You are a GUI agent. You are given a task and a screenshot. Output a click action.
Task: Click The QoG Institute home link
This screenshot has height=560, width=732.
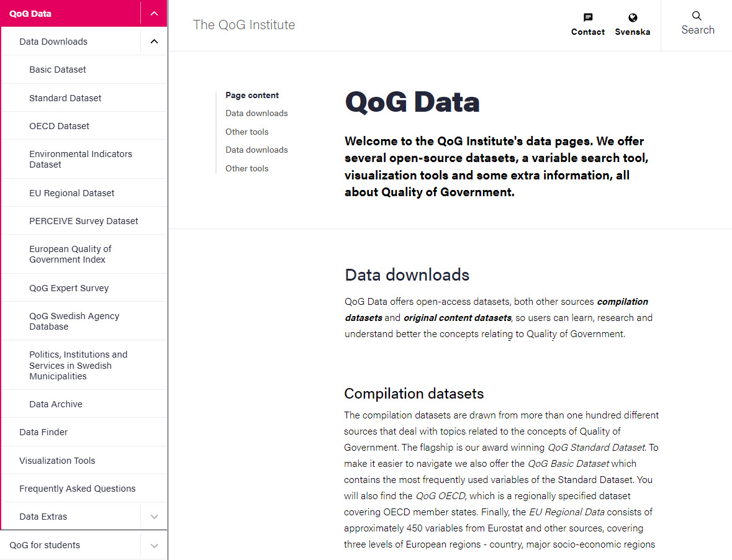[x=244, y=25]
